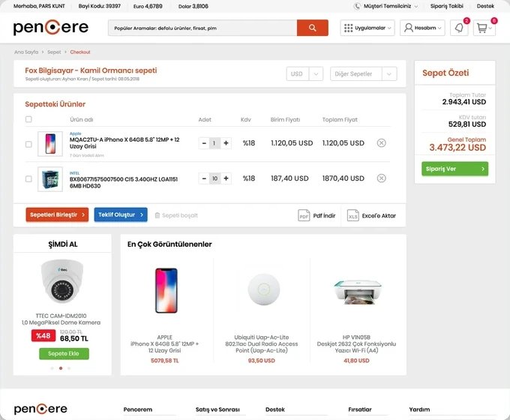This screenshot has width=510, height=420.
Task: Click the green Sipariş Ver button
Action: coord(454,169)
